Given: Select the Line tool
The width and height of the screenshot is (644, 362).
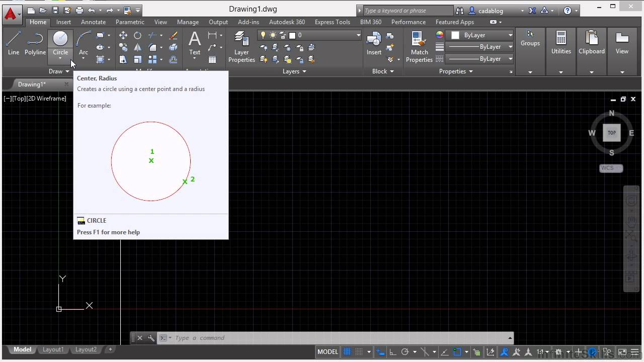Looking at the screenshot, I should click(x=14, y=43).
